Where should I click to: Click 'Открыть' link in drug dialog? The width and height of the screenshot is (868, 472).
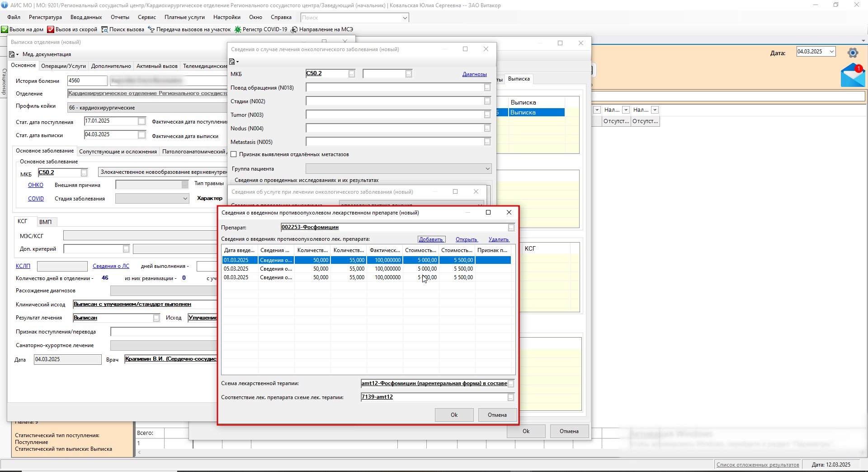467,239
